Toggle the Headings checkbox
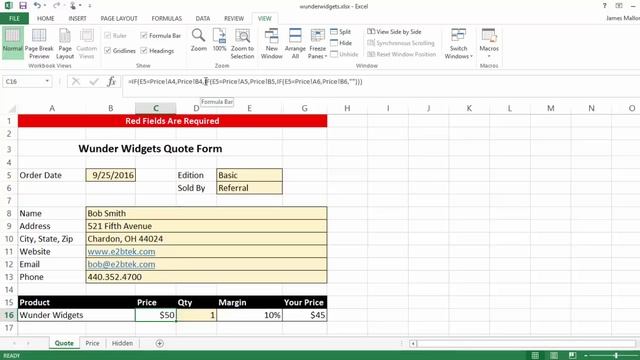Viewport: 640px width, 360px height. [x=144, y=51]
